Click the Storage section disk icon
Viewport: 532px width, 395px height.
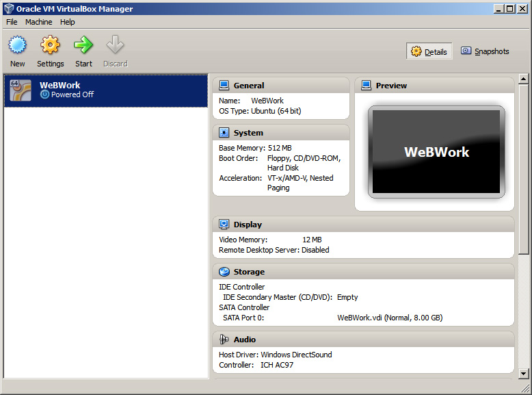point(224,272)
